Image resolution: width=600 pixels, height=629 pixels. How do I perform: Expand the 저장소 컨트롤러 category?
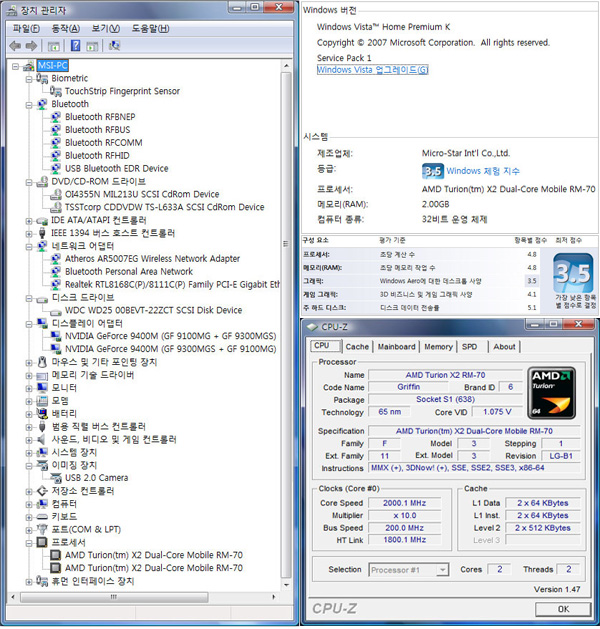click(29, 492)
